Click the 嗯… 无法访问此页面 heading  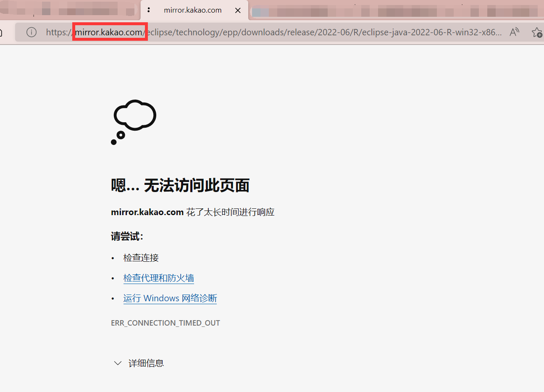(180, 185)
